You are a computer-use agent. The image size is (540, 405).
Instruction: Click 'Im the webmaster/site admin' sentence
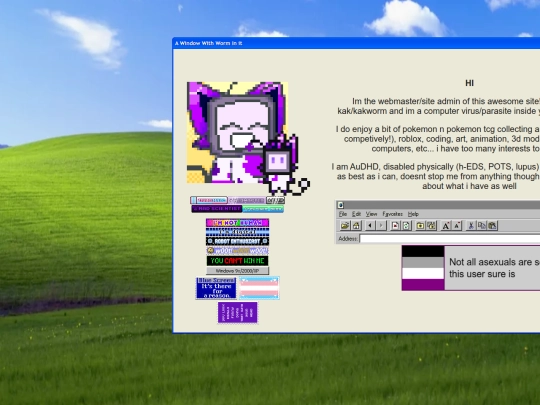(x=446, y=101)
